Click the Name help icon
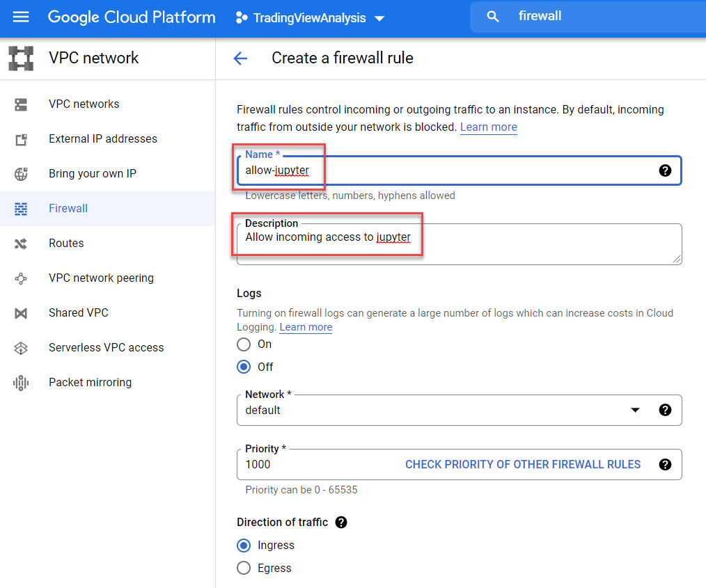Image resolution: width=706 pixels, height=588 pixels. [x=666, y=170]
